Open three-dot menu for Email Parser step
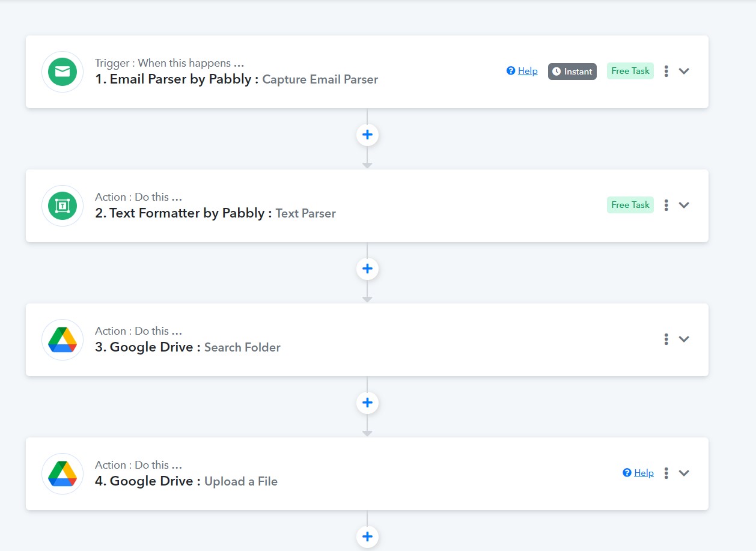 pos(666,71)
